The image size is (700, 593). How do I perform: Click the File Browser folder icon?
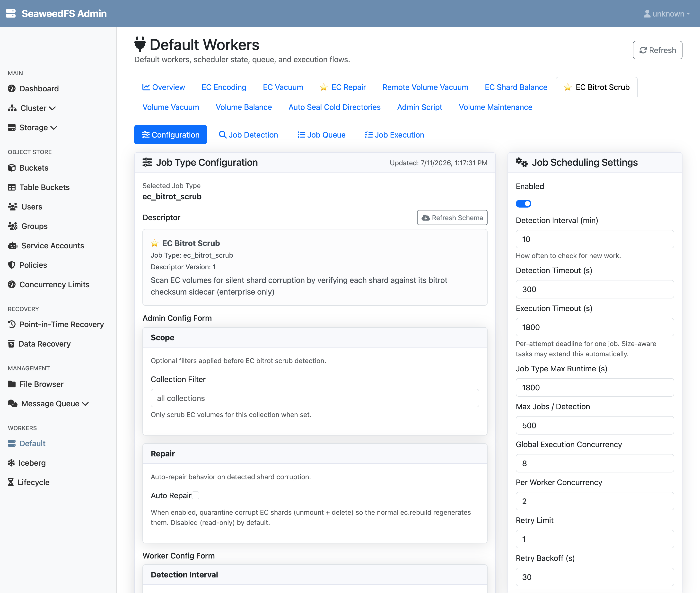click(12, 384)
